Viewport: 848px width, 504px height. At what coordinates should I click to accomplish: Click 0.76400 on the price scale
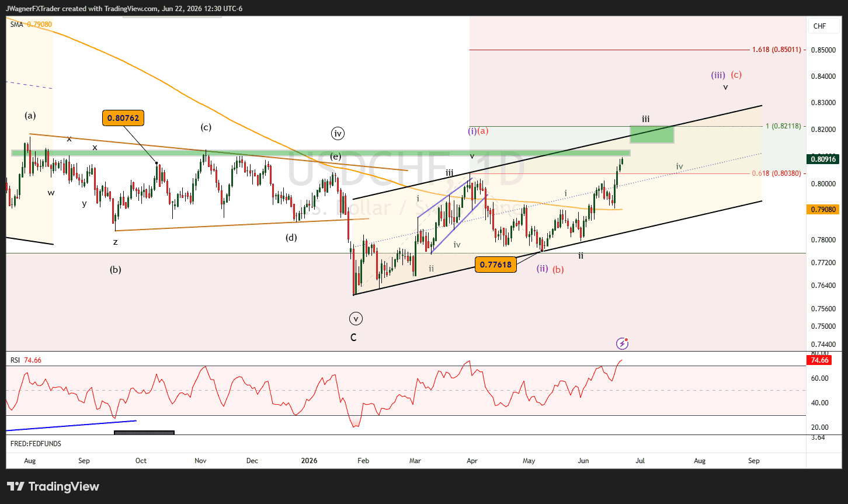[823, 286]
